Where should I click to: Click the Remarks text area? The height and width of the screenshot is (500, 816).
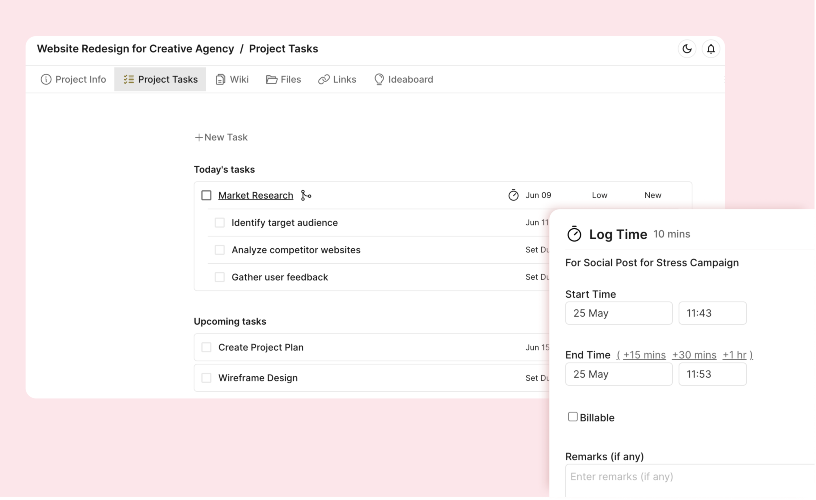(x=690, y=481)
